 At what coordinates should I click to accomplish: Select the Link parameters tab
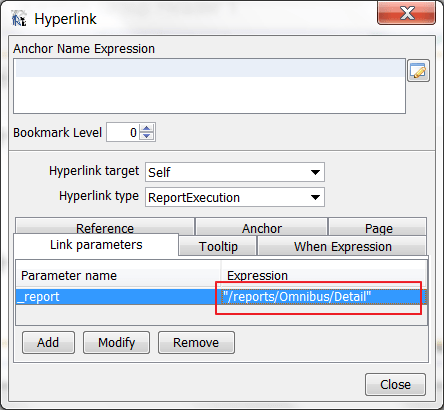click(96, 245)
